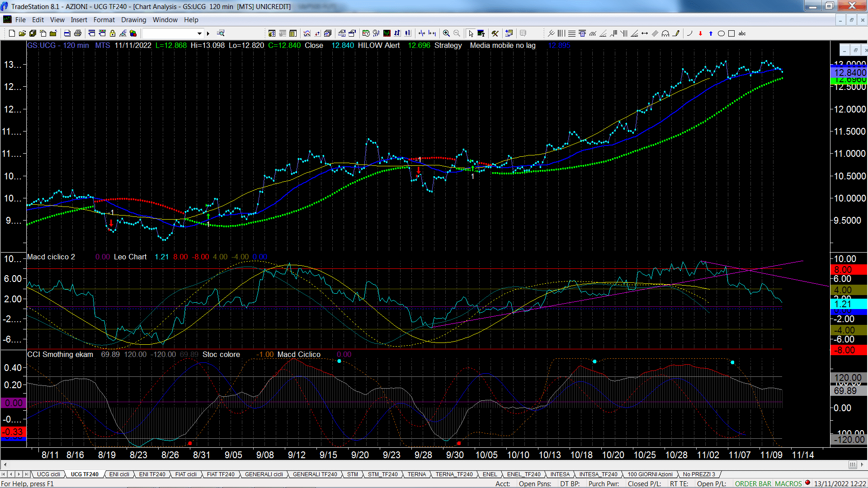Zoom out with the magnifier minus icon
The image size is (868, 488).
(x=457, y=33)
